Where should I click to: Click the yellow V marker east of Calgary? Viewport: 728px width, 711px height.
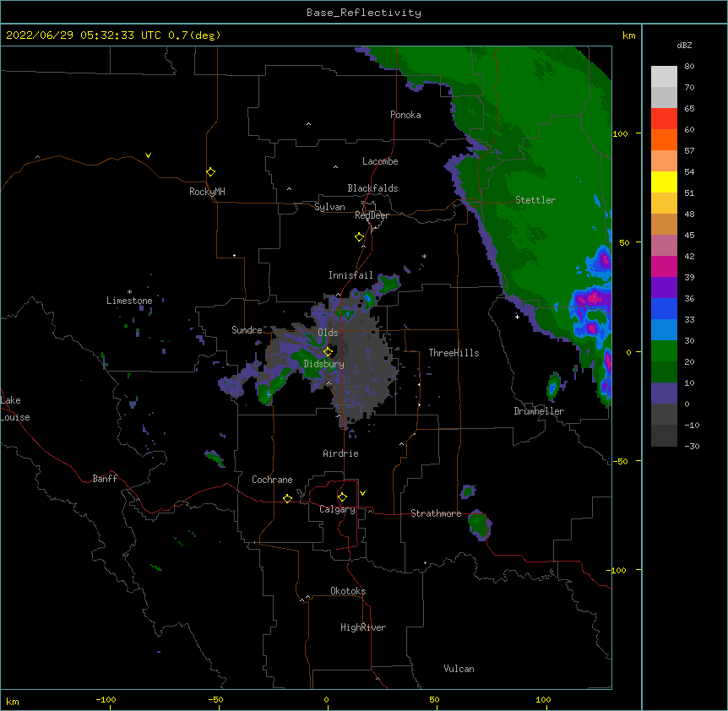(362, 493)
